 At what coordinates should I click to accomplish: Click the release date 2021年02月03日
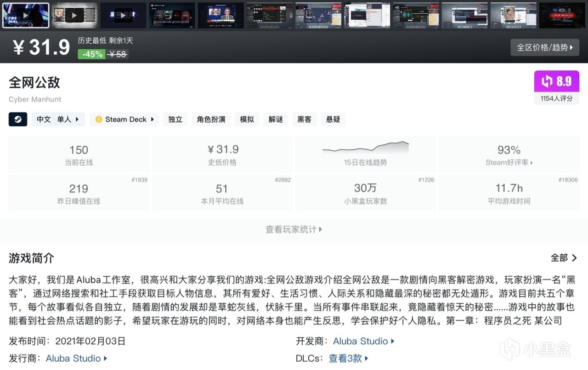tap(90, 341)
